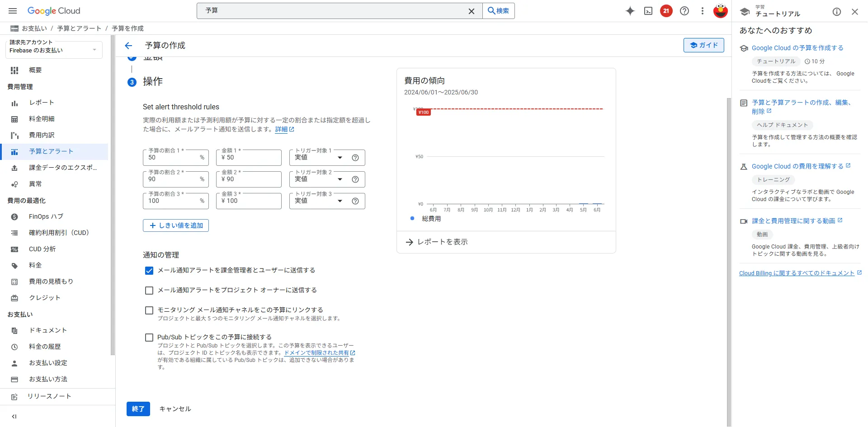Image resolution: width=868 pixels, height=427 pixels.
Task: Open 確約利用割引 (CUD) sidebar item
Action: point(54,233)
